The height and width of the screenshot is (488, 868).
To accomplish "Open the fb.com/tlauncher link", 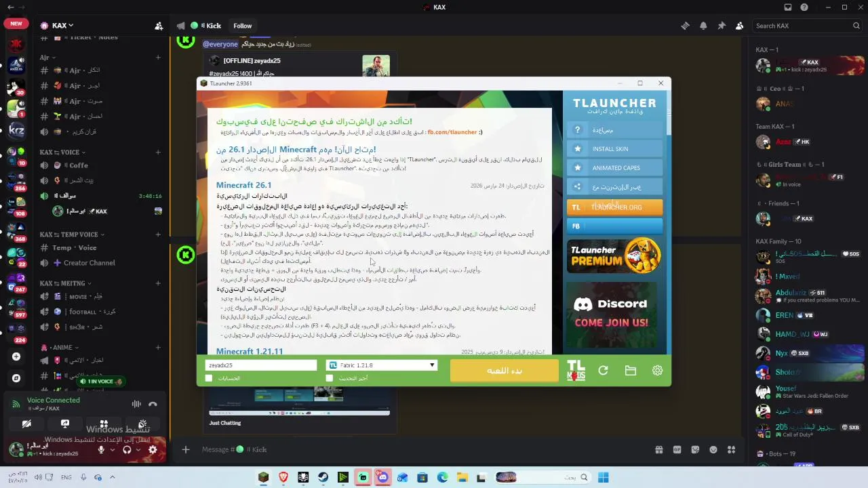I will 452,132.
